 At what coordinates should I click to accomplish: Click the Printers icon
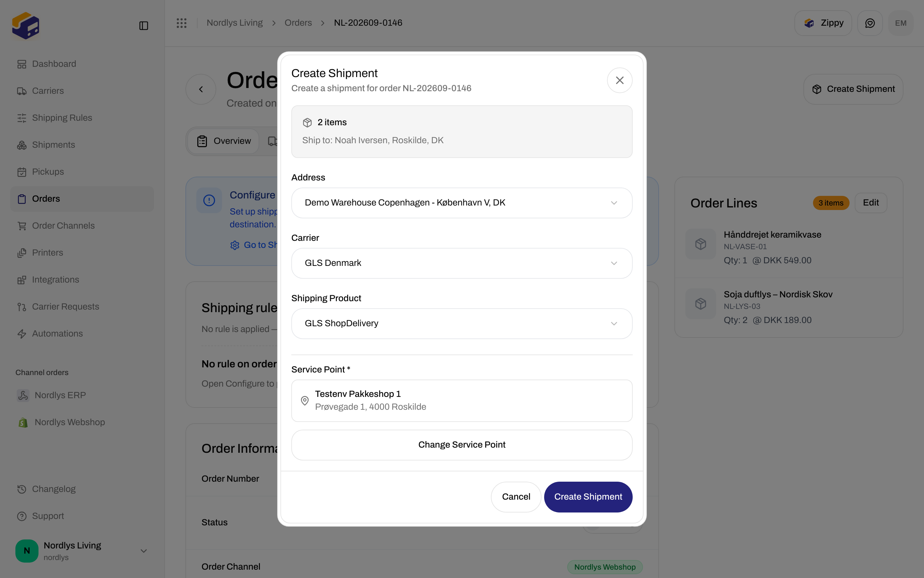(x=22, y=253)
